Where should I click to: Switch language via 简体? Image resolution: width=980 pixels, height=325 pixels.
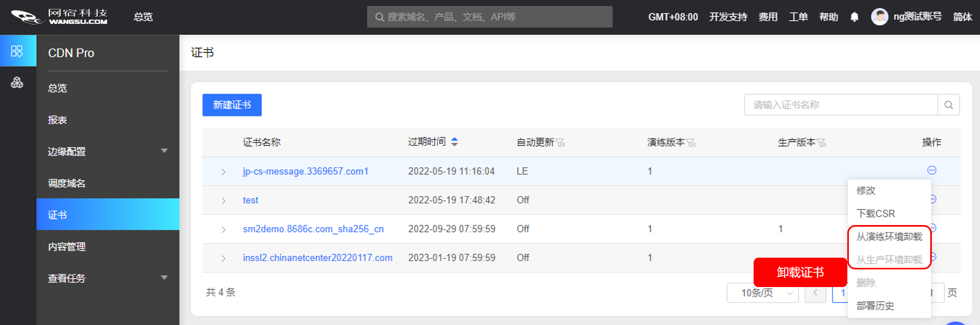click(x=962, y=17)
